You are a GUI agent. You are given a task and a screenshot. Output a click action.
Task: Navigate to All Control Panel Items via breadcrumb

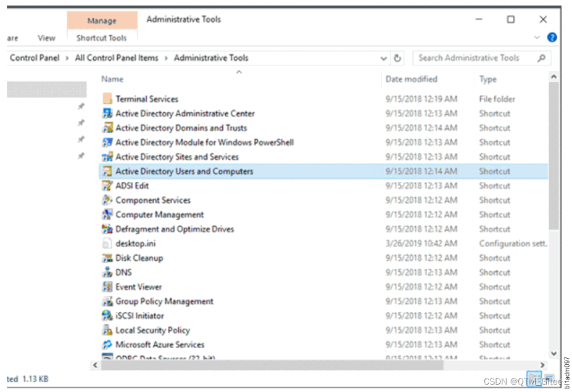click(x=116, y=57)
